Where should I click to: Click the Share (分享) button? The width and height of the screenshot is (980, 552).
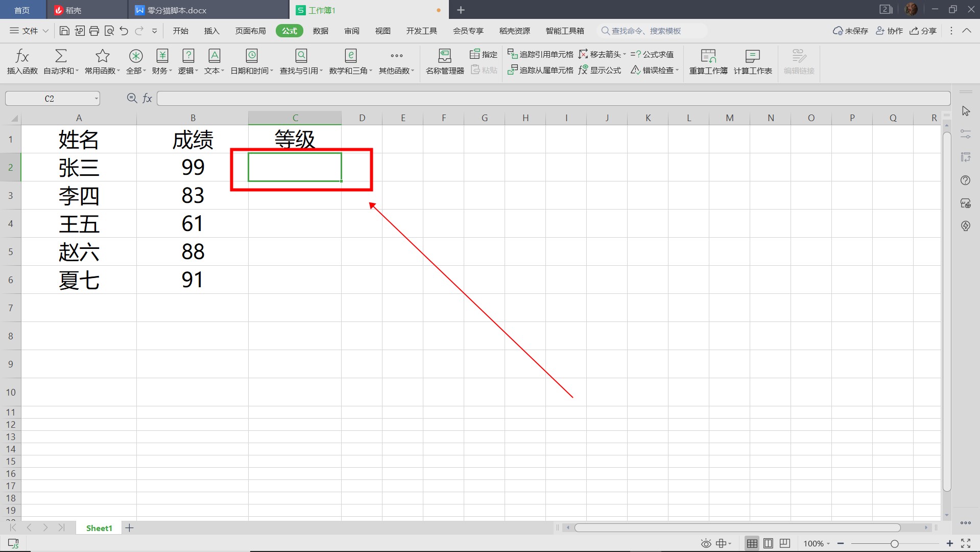tap(923, 31)
